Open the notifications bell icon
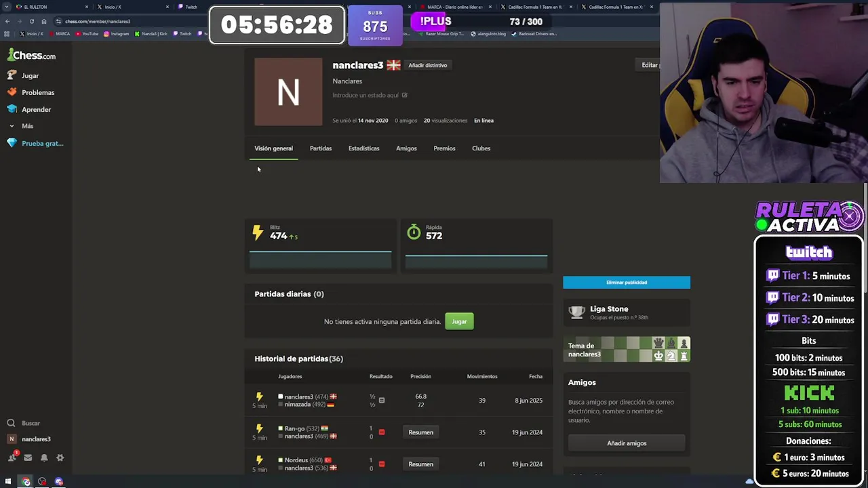The image size is (868, 488). click(x=44, y=458)
